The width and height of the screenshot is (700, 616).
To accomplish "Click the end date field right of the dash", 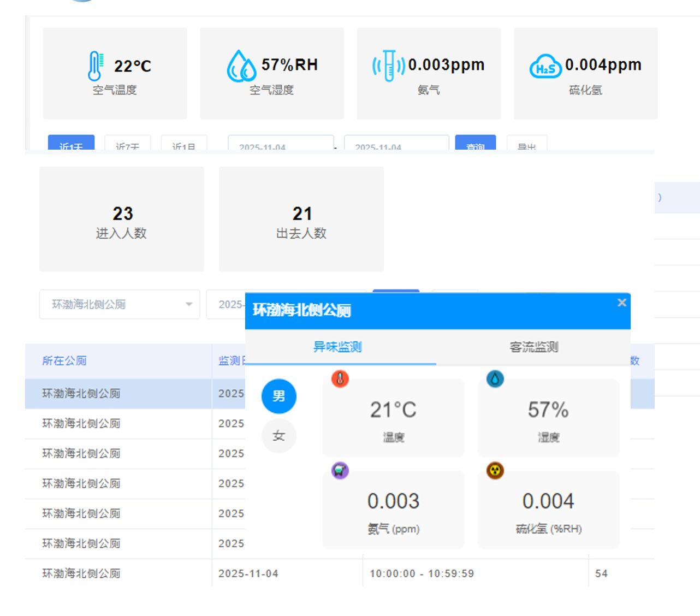I will 396,143.
